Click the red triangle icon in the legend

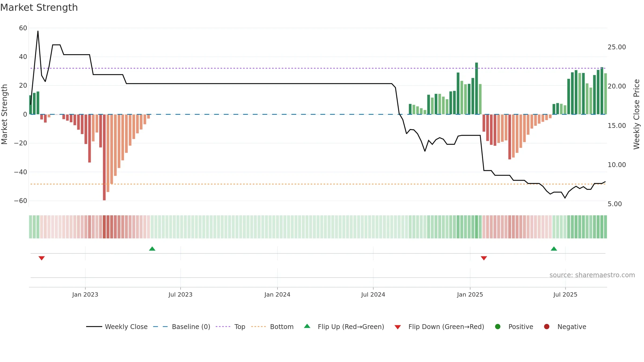point(398,327)
